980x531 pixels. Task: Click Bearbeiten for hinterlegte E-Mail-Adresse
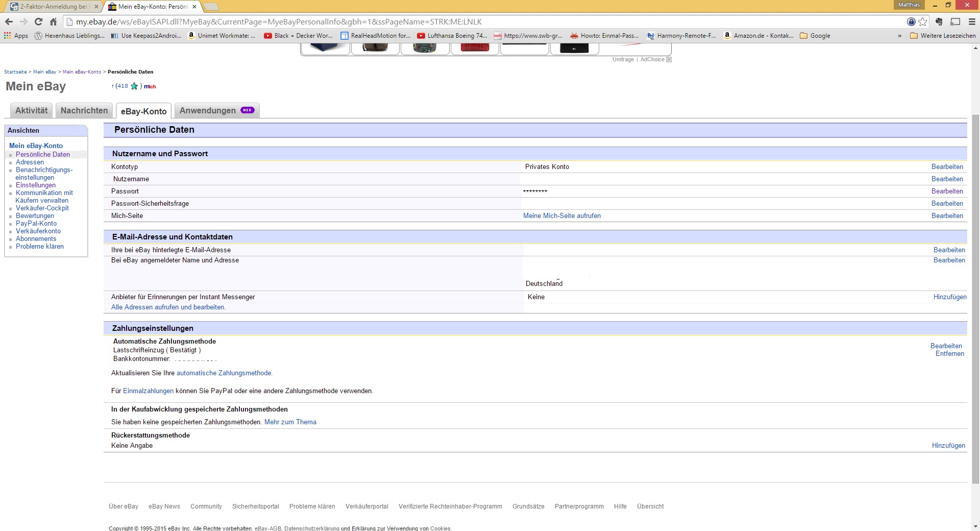point(949,250)
